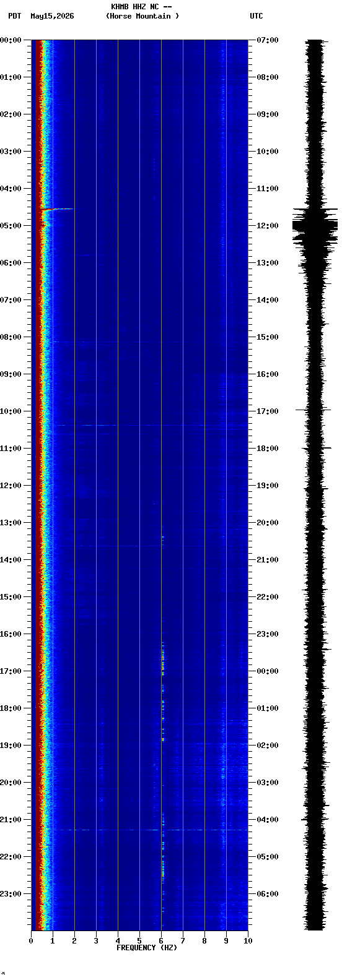Click the 00:00 PDT time label
The width and height of the screenshot is (342, 980).
(x=11, y=40)
